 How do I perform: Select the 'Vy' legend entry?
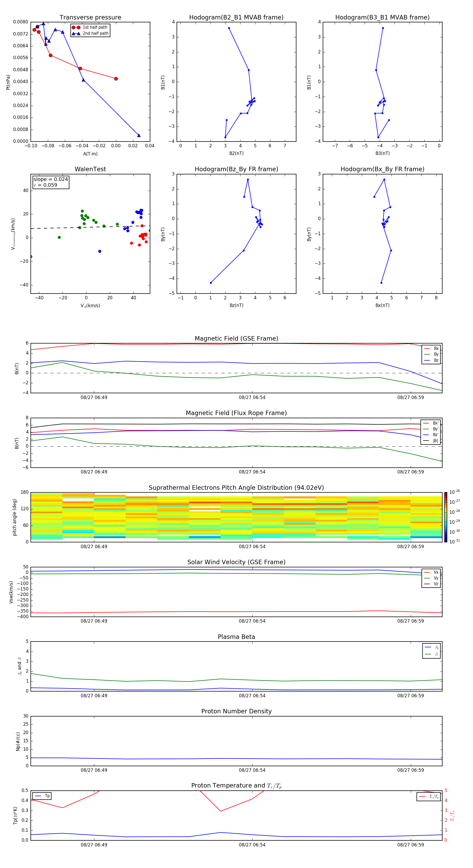(x=431, y=578)
